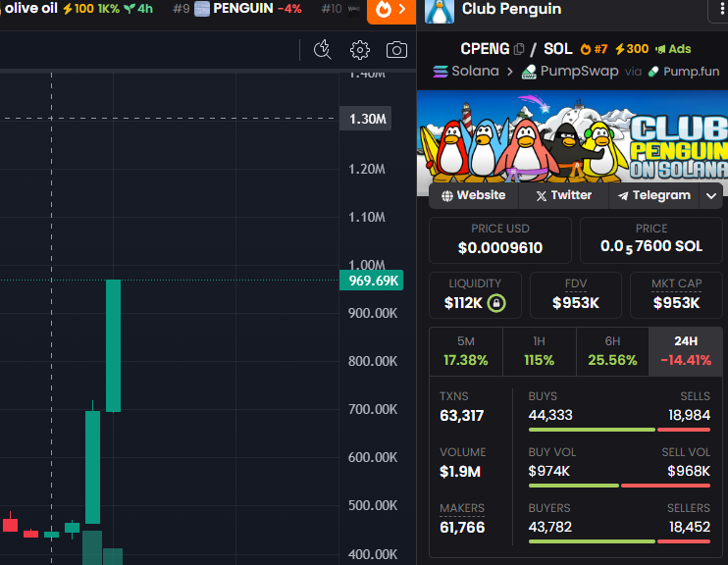728x565 pixels.
Task: Open the Twitter social link
Action: coord(563,195)
